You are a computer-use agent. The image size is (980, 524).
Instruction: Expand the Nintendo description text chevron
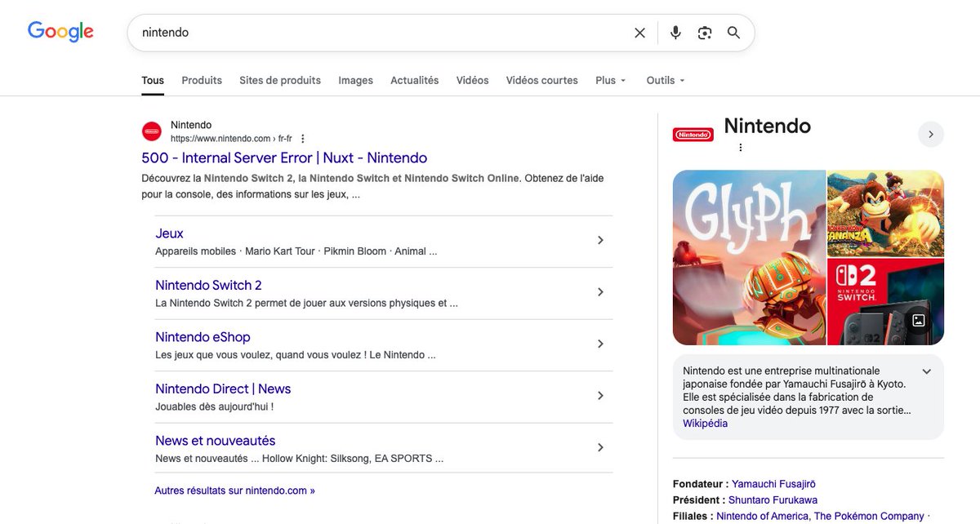coord(926,371)
